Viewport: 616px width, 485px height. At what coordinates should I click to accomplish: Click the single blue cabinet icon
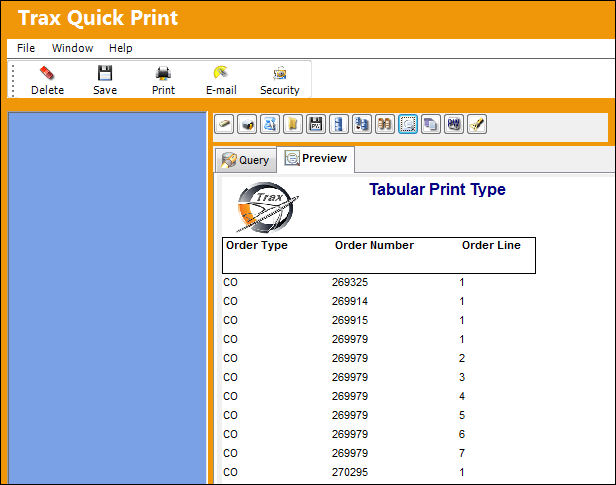click(x=339, y=124)
